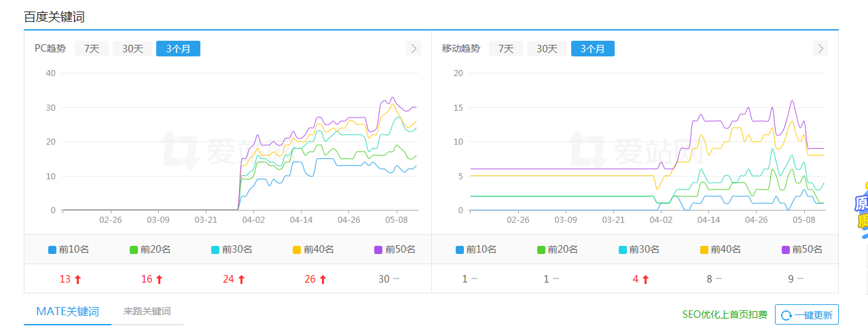This screenshot has height=326, width=868.
Task: Click red up arrow beside PC value 16
Action: (159, 279)
